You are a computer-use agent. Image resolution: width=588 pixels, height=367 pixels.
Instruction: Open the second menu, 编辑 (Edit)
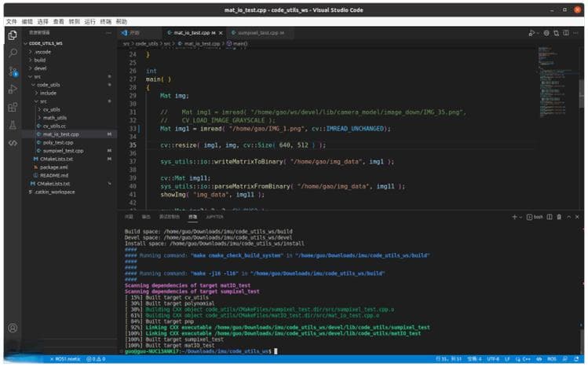[27, 22]
